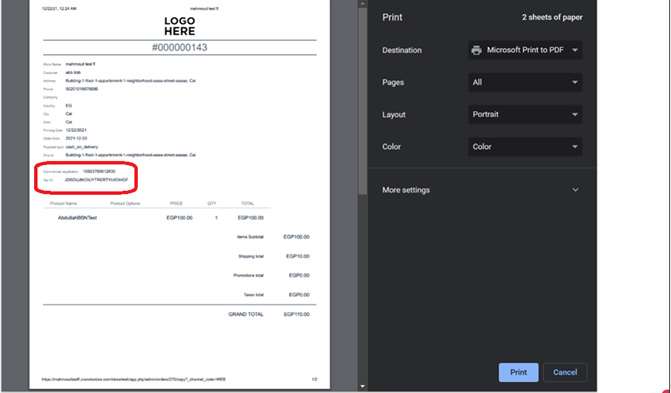
Task: Click the cash_on_delivery payment type value
Action: (x=82, y=147)
